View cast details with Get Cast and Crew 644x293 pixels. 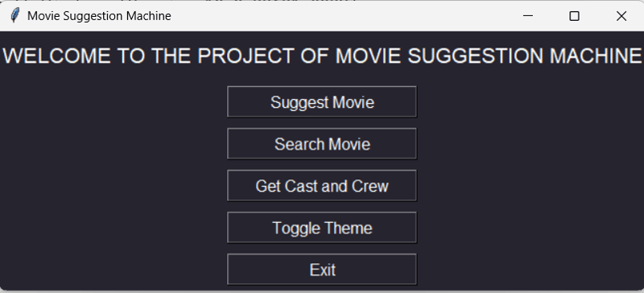pyautogui.click(x=322, y=186)
